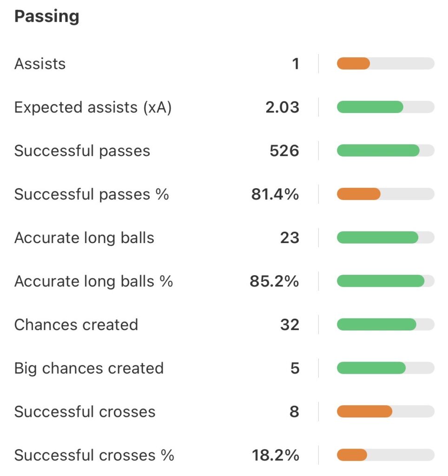Select the Successful passes label
This screenshot has width=448, height=476.
click(82, 151)
